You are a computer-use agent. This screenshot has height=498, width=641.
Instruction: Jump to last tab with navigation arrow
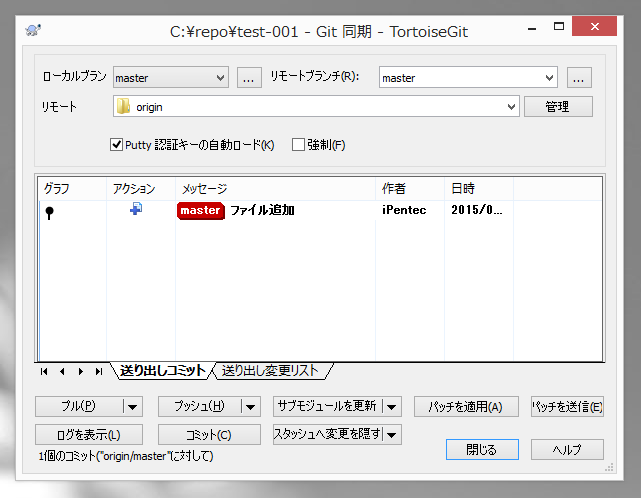(99, 371)
